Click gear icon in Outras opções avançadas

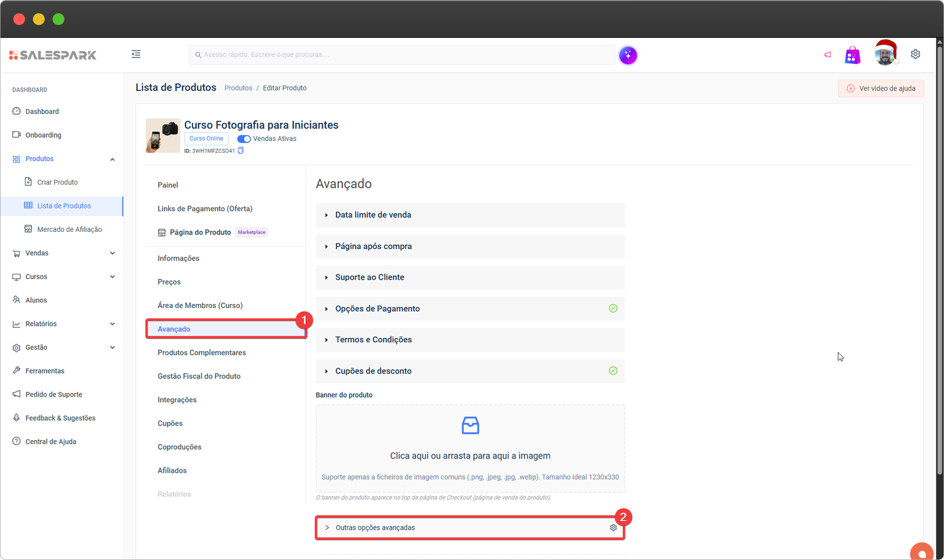(613, 528)
